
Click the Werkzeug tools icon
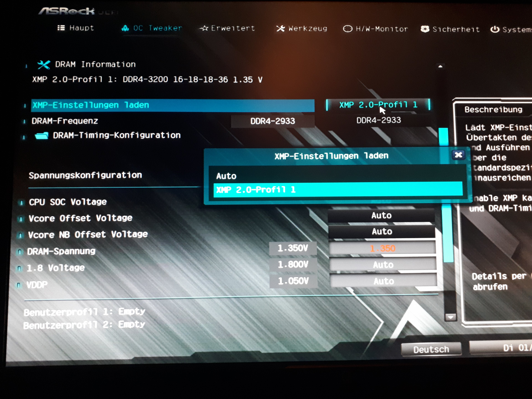(280, 29)
